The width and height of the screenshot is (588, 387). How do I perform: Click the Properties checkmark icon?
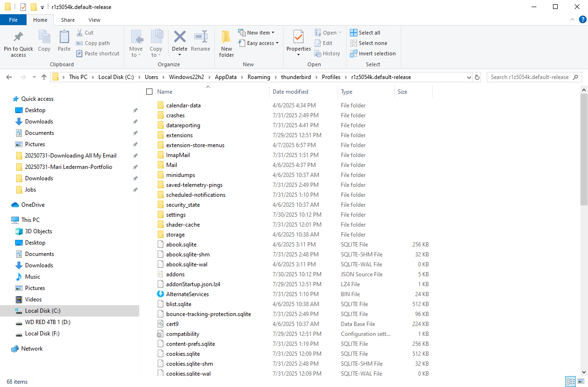click(x=298, y=37)
